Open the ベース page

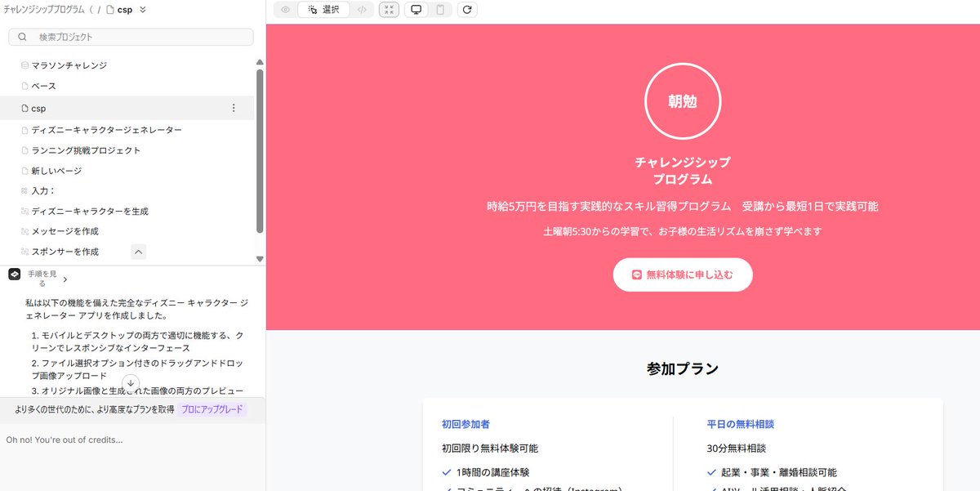pyautogui.click(x=43, y=86)
